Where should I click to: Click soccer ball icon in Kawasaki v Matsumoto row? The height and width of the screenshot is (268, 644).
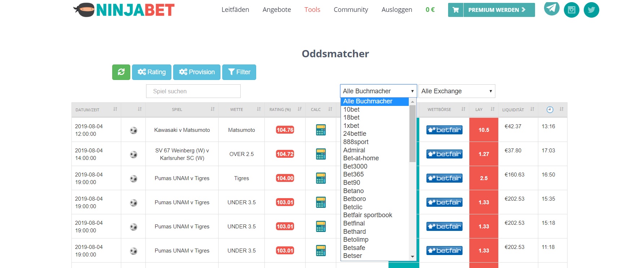pyautogui.click(x=133, y=130)
